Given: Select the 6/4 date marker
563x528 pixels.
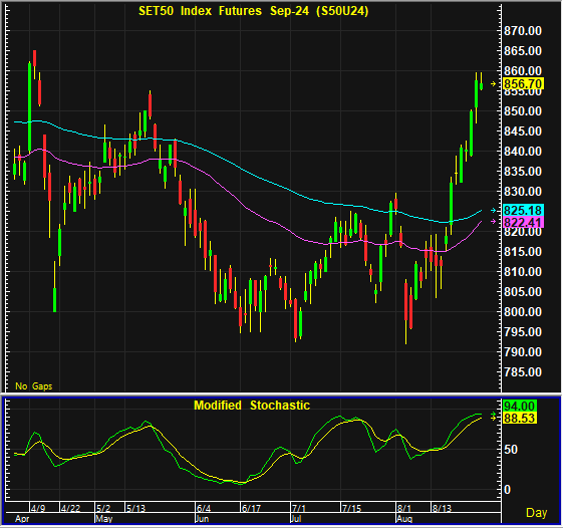Looking at the screenshot, I should 204,509.
